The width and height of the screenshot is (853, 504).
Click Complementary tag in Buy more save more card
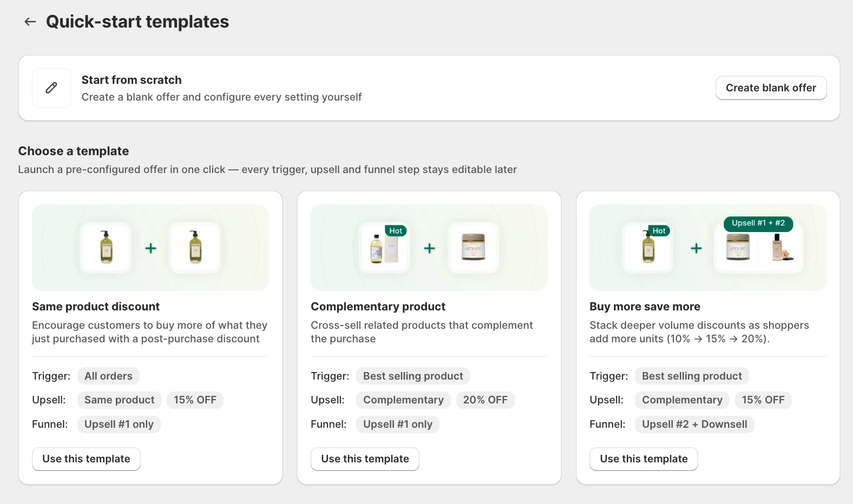[x=682, y=400]
